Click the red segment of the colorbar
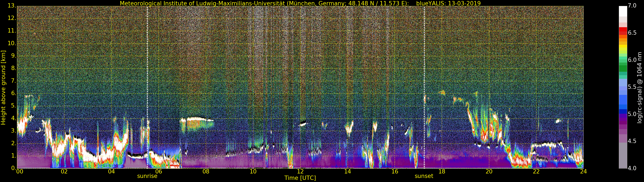The width and height of the screenshot is (644, 182). coord(623,31)
